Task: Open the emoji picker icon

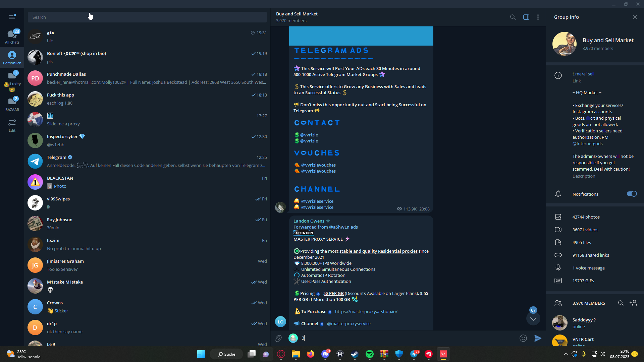Action: [x=523, y=338]
